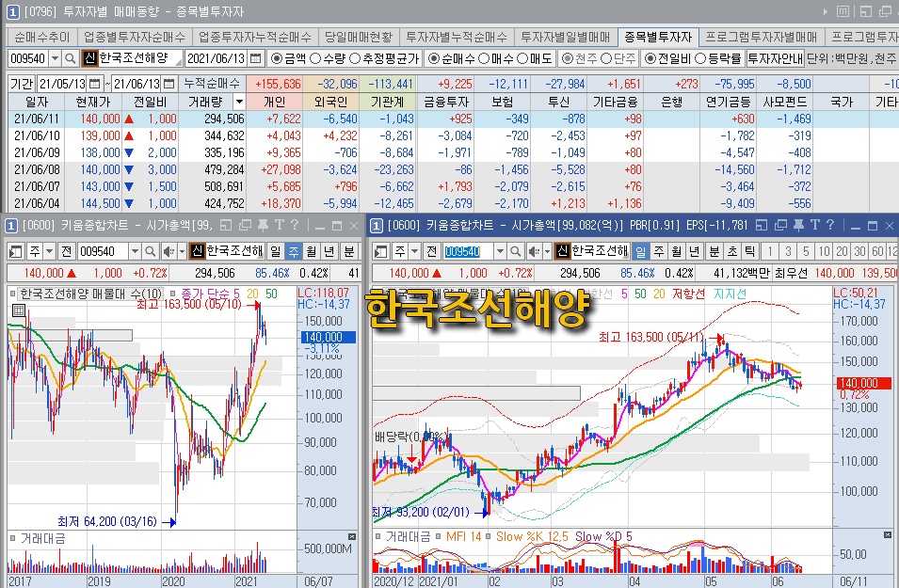Select the 전일비 radio button

pos(650,58)
